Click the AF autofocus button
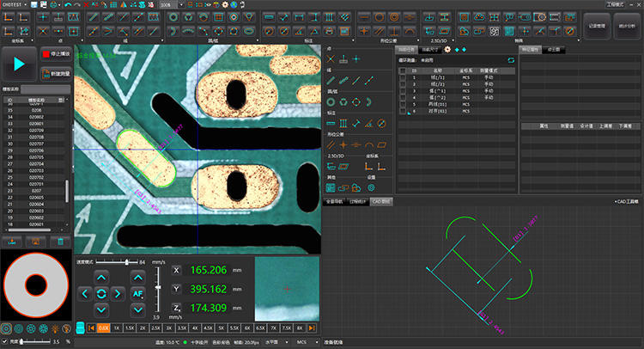 point(138,293)
